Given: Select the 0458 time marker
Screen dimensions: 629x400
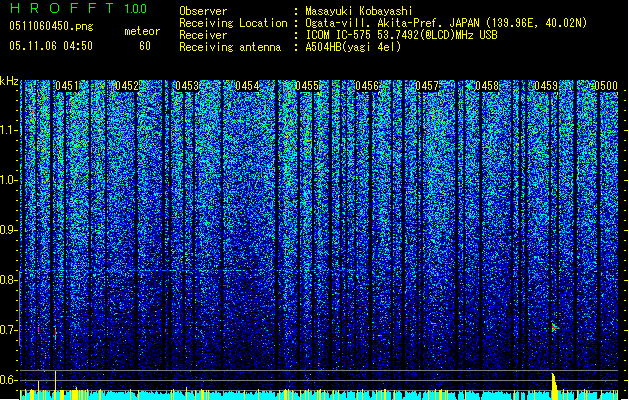Looking at the screenshot, I should coord(487,86).
